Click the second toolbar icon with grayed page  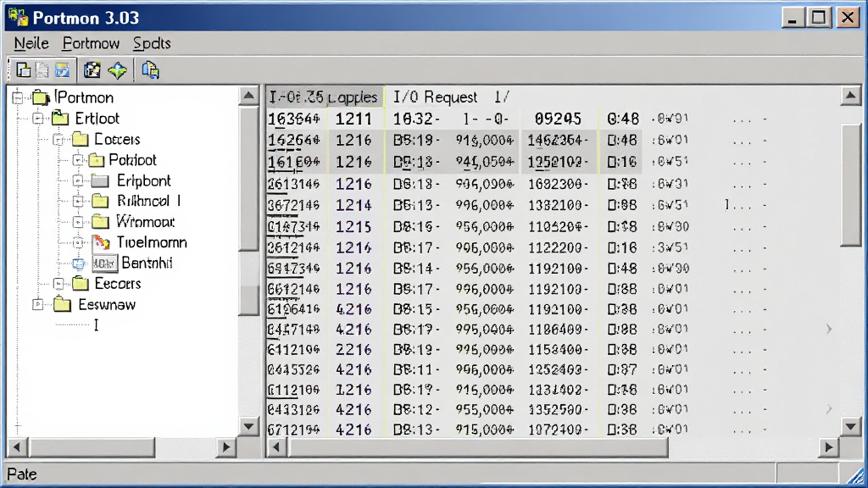point(42,70)
